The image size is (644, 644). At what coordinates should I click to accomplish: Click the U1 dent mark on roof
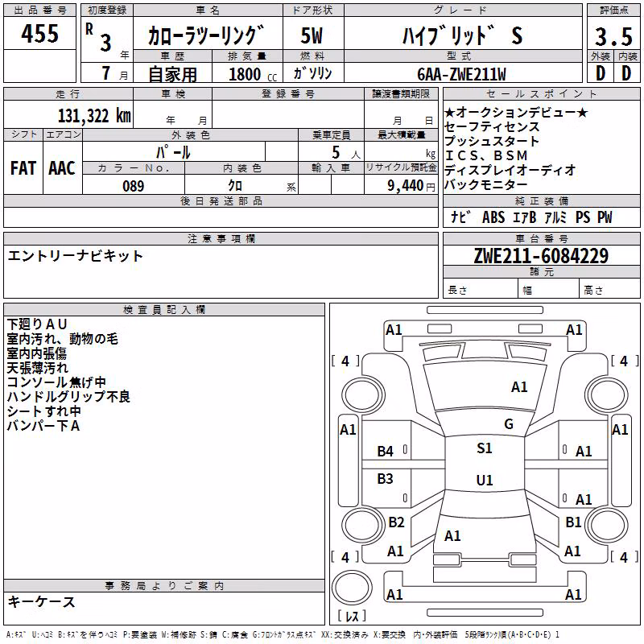[485, 480]
